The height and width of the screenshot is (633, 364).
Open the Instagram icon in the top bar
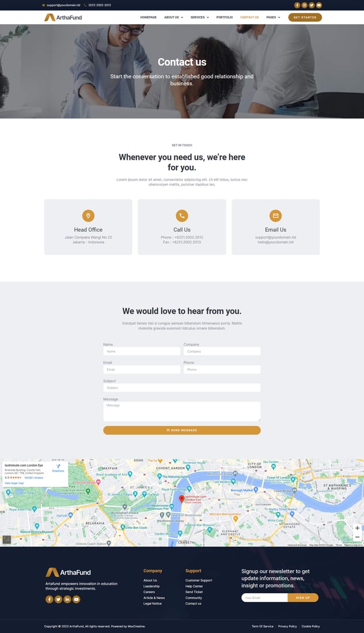click(x=304, y=5)
